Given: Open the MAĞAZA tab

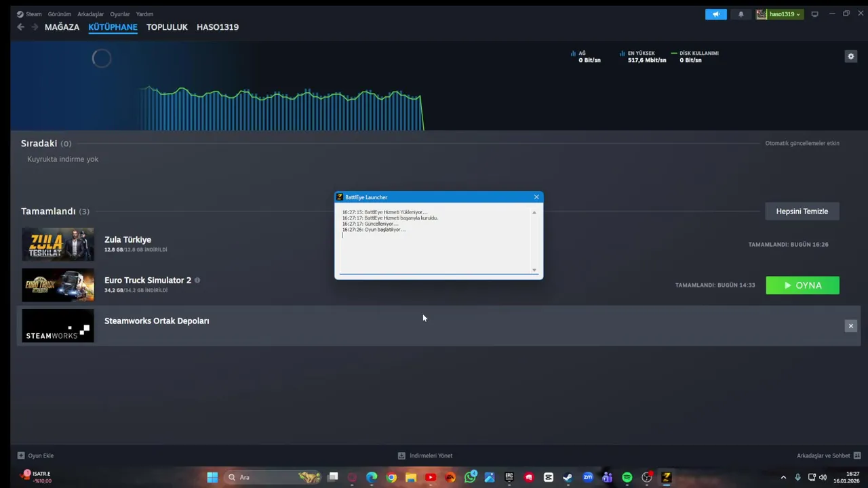Looking at the screenshot, I should [x=62, y=27].
